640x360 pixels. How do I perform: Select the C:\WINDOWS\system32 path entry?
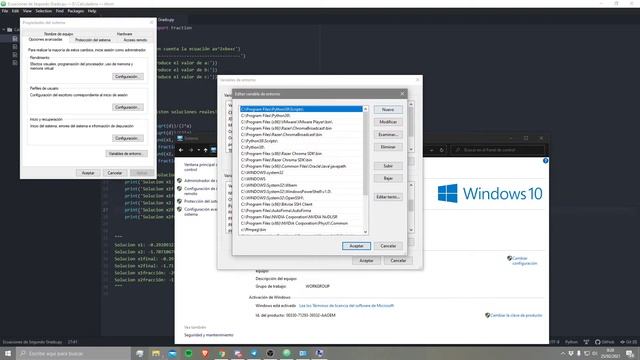click(301, 172)
